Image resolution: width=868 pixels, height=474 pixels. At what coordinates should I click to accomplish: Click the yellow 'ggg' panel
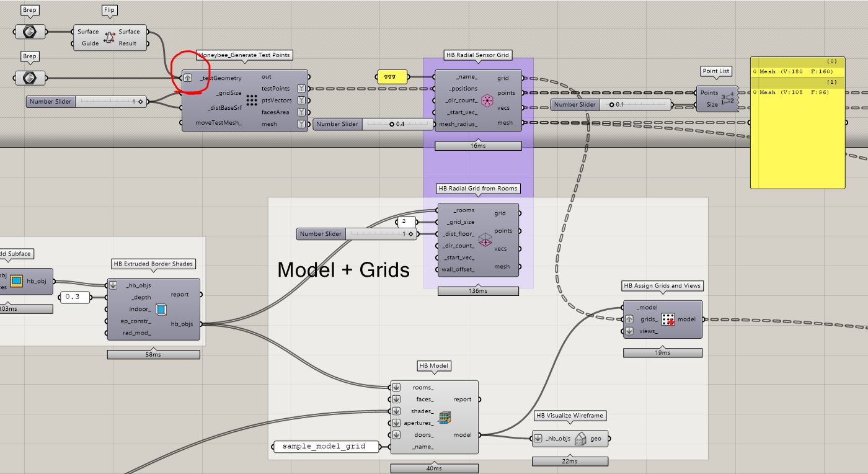click(392, 77)
